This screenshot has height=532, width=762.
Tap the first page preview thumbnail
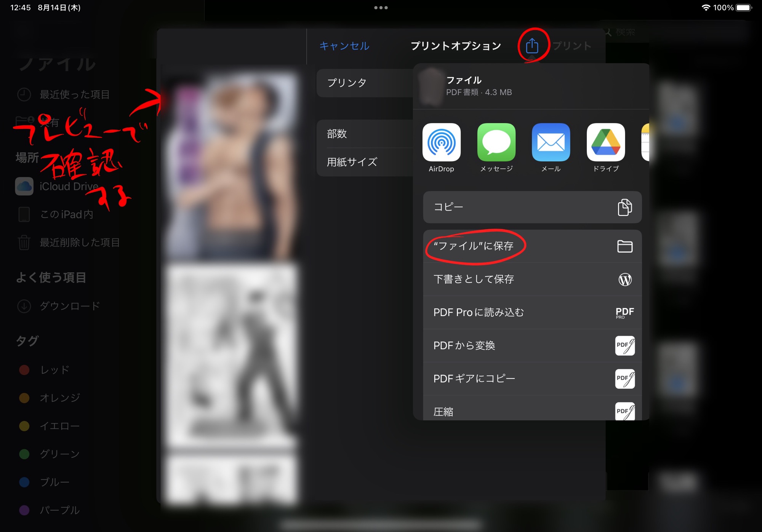point(231,166)
